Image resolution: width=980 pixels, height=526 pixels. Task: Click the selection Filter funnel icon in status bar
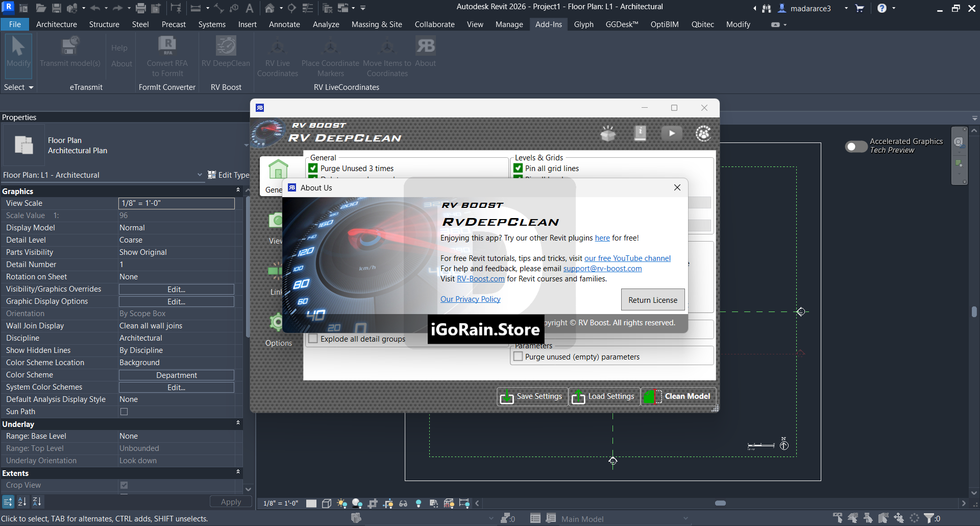coord(929,518)
